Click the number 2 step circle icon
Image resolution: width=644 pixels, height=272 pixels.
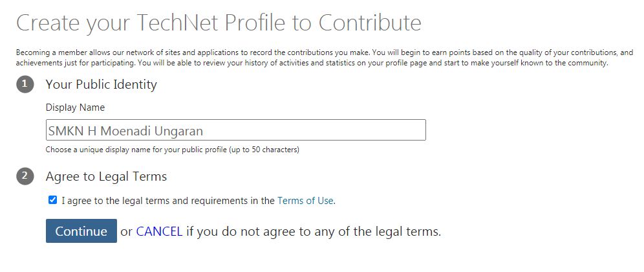pos(25,177)
